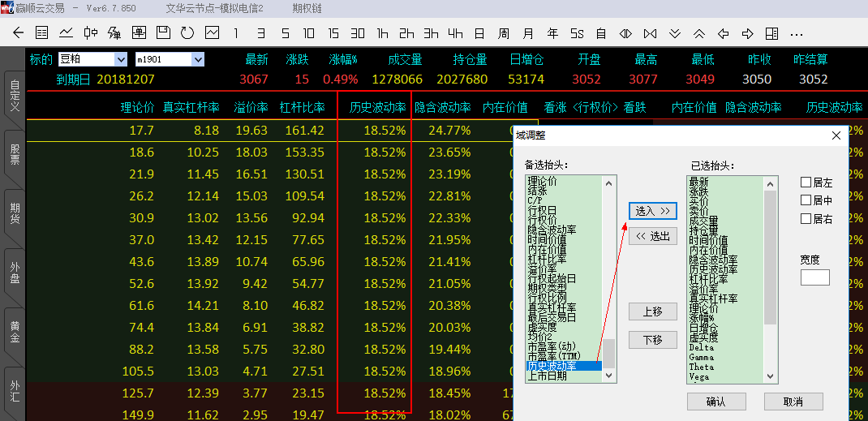Click the back arrow in the toolbar
The width and height of the screenshot is (868, 421).
click(x=18, y=33)
